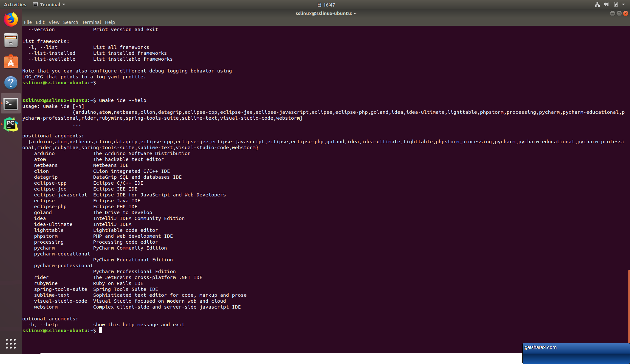Open the Help menu
This screenshot has height=364, width=630.
110,22
